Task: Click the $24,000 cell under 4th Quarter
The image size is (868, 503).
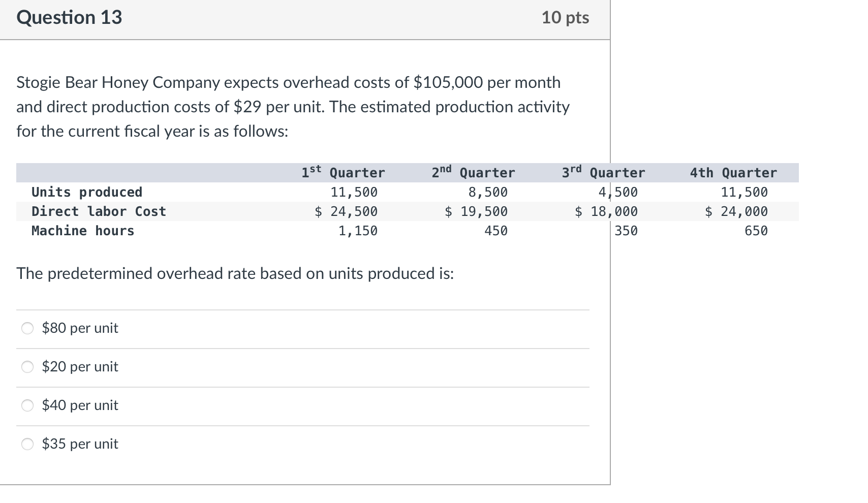Action: [736, 211]
